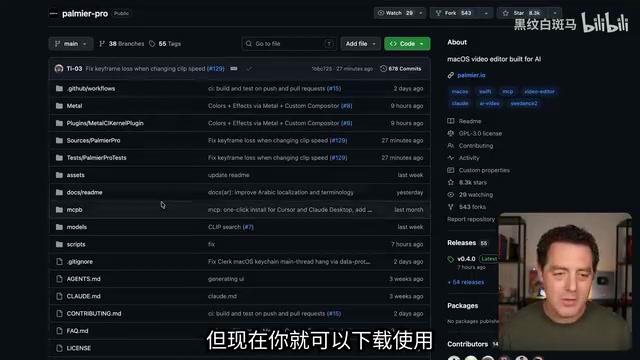
Task: Open the .github/workflows folder
Action: point(91,89)
